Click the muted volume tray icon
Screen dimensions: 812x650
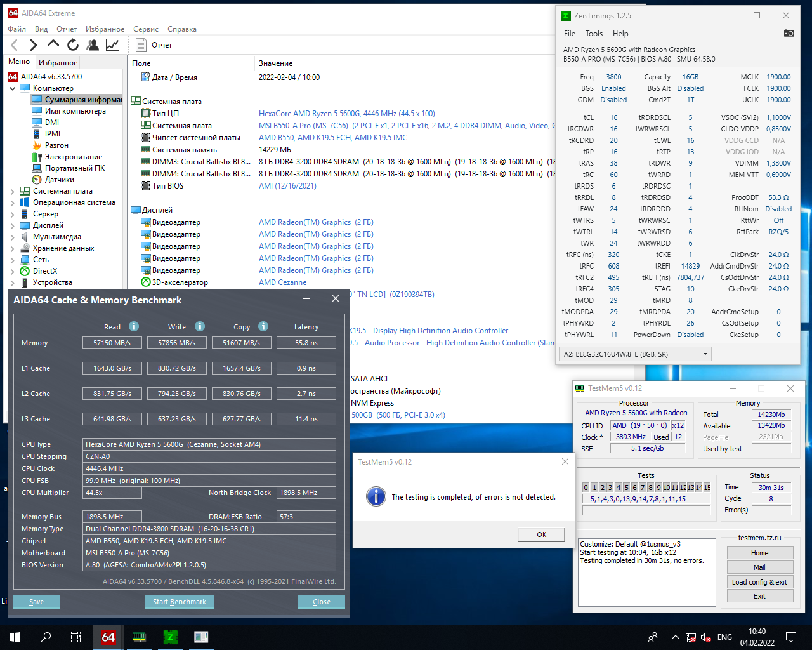[x=707, y=637]
